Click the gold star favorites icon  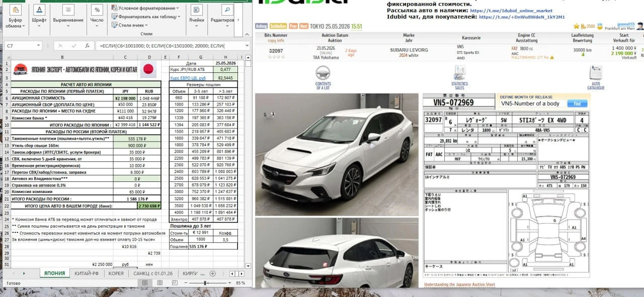(x=576, y=26)
